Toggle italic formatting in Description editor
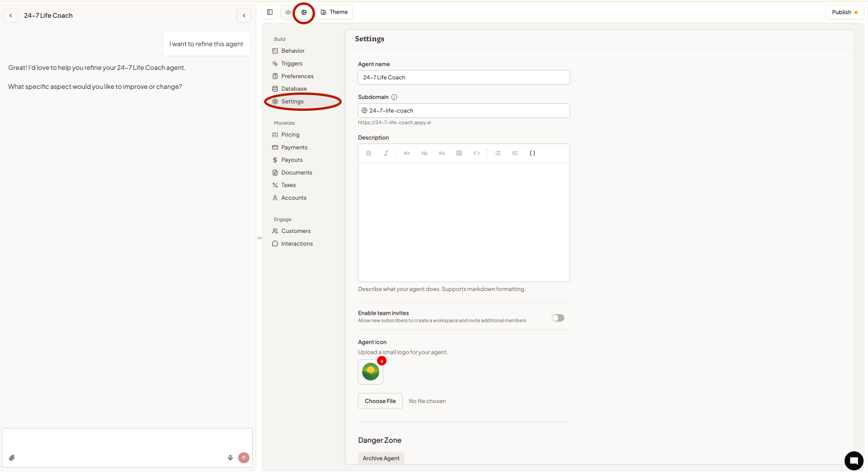Image resolution: width=868 pixels, height=473 pixels. [x=386, y=153]
